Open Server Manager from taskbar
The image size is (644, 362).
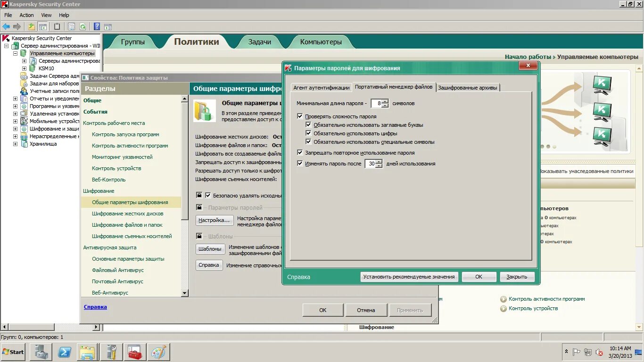[x=41, y=352]
